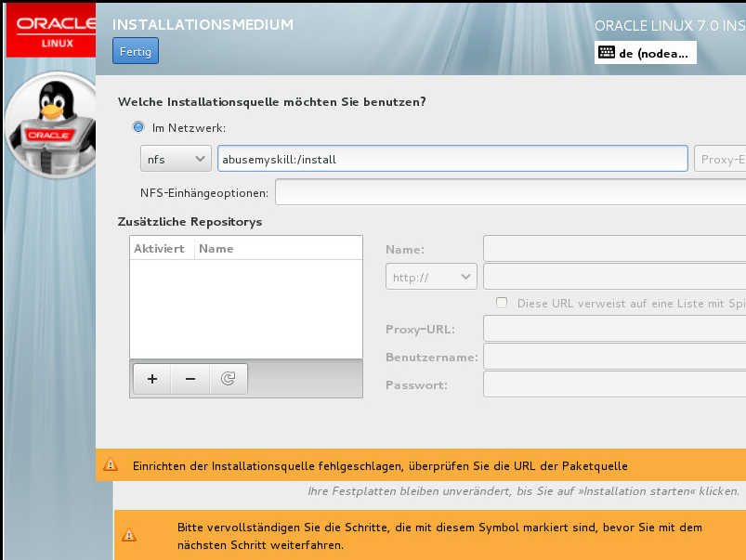Open the 'de' keyboard layout selector
The image size is (746, 560).
[645, 52]
